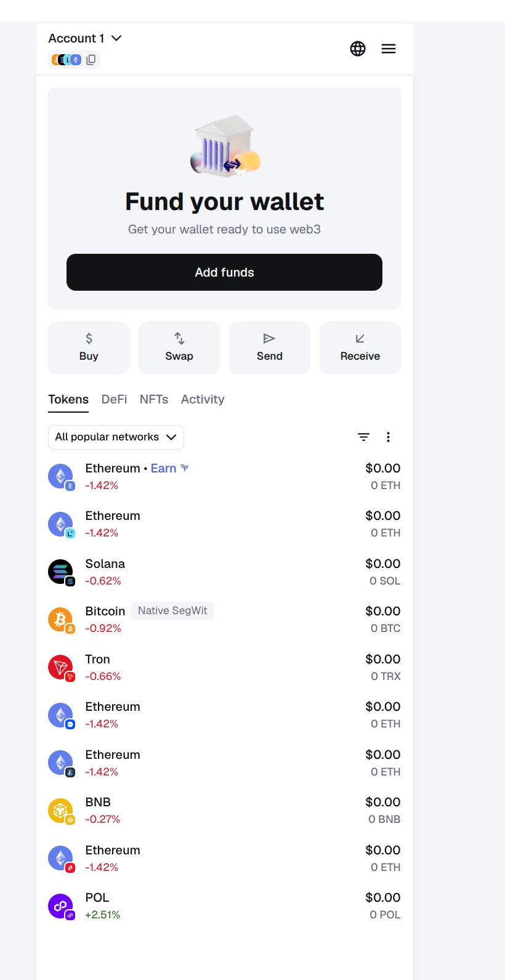Click the Native SegWit label
The width and height of the screenshot is (505, 980).
(172, 610)
